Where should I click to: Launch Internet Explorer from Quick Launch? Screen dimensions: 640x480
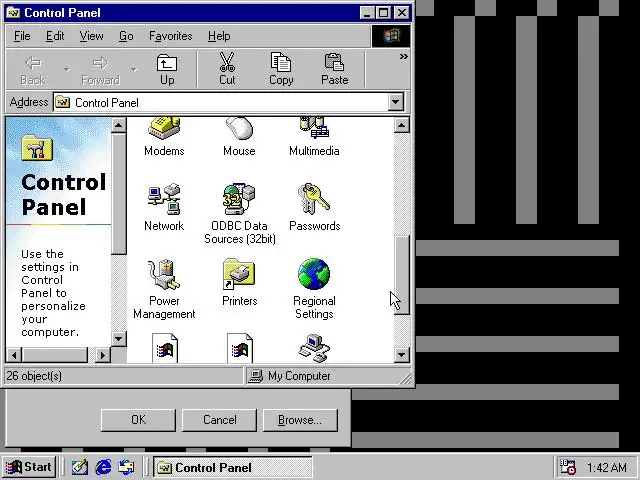tap(103, 467)
